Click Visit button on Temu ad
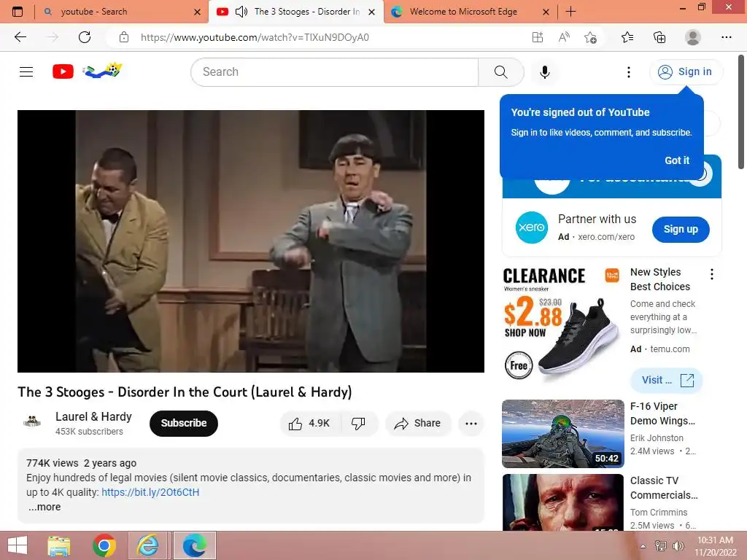Viewport: 747px width, 560px height. 666,380
